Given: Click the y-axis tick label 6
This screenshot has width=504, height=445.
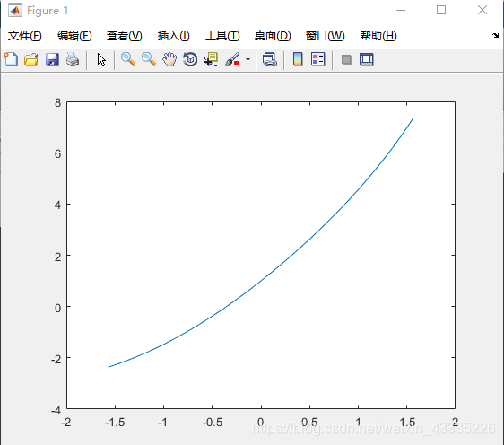Looking at the screenshot, I should point(58,154).
